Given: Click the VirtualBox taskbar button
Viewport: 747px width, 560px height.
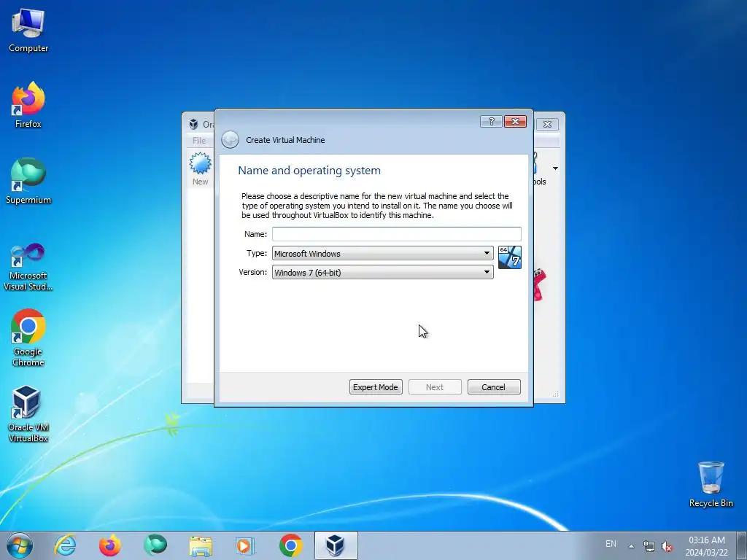Looking at the screenshot, I should 336,545.
